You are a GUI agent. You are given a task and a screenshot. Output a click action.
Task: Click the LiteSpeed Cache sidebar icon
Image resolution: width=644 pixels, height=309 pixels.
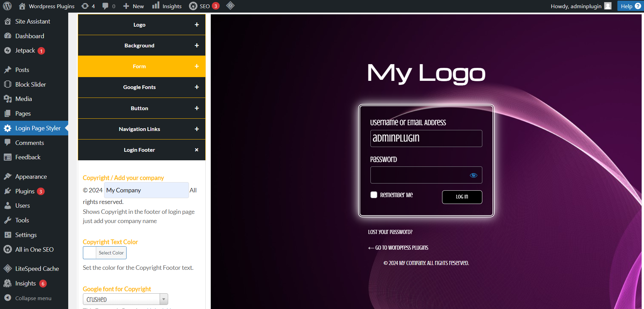[8, 269]
